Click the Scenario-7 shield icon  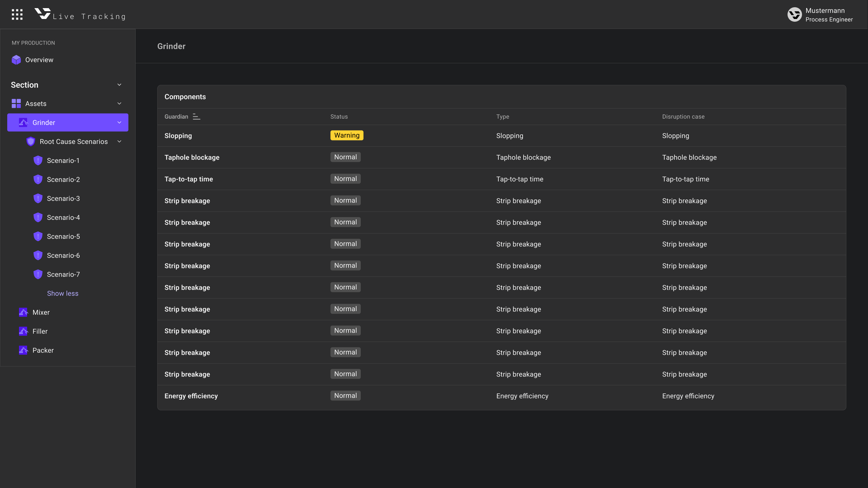tap(38, 274)
